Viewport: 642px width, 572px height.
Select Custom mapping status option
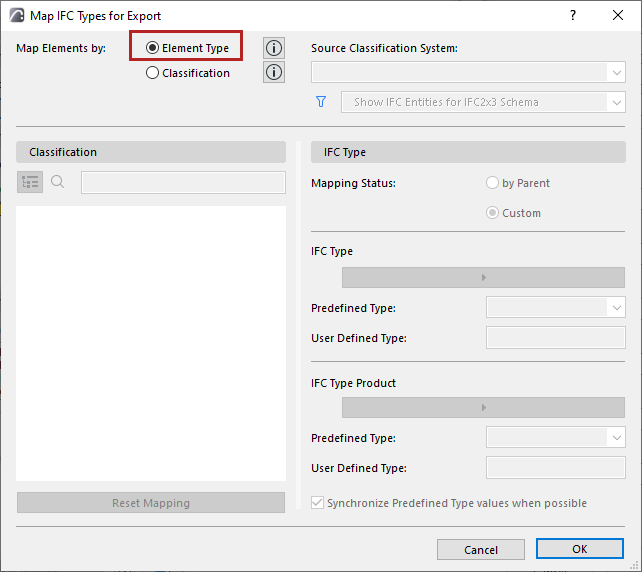(492, 213)
